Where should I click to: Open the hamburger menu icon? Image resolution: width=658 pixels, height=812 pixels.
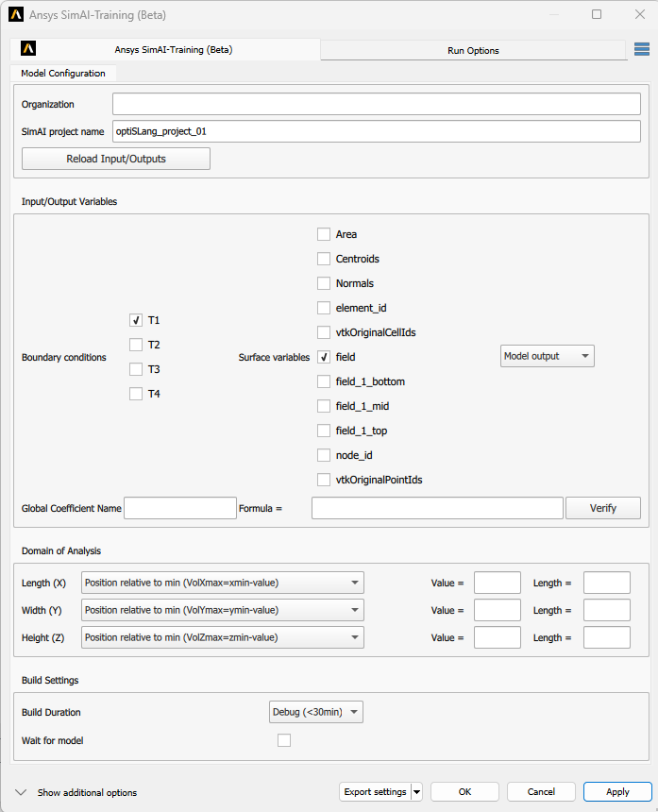tap(642, 50)
